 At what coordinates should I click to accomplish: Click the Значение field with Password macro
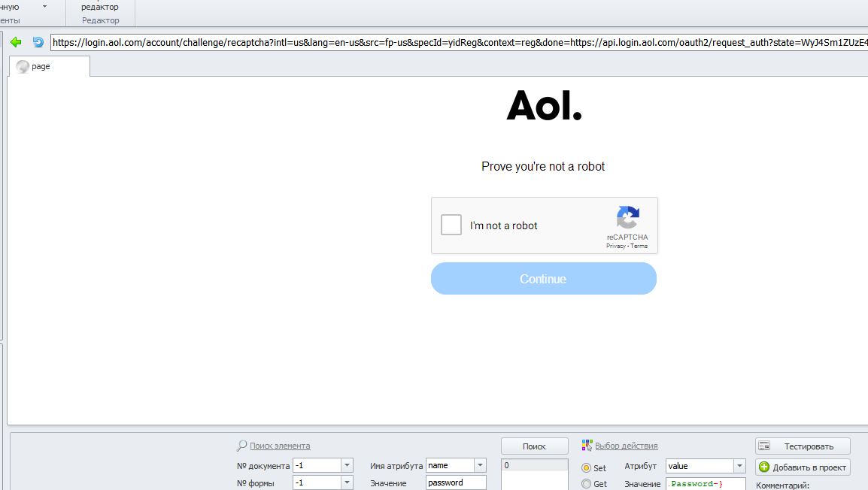pyautogui.click(x=706, y=484)
